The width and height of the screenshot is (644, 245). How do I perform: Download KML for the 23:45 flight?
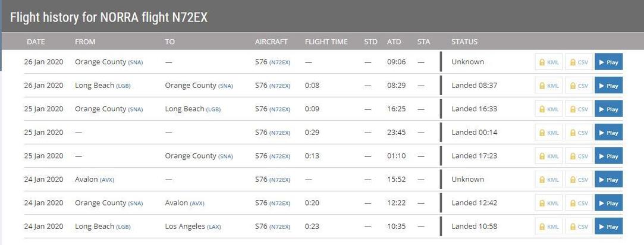pyautogui.click(x=549, y=132)
